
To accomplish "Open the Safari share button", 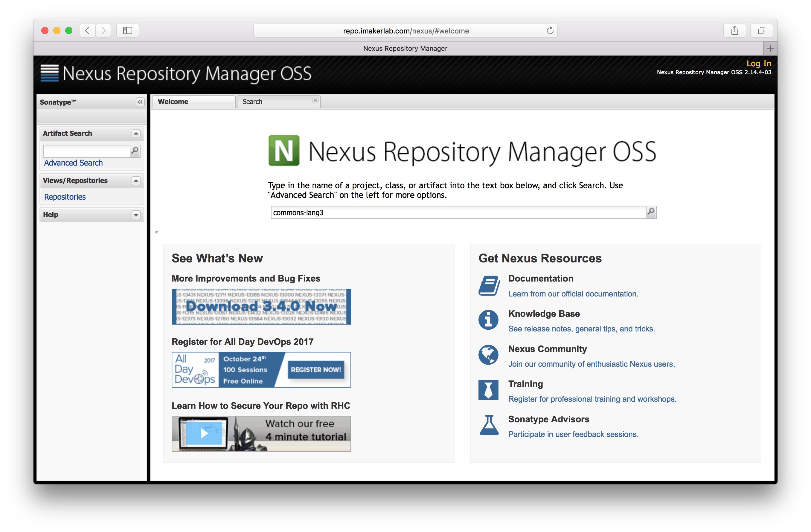I will (734, 31).
